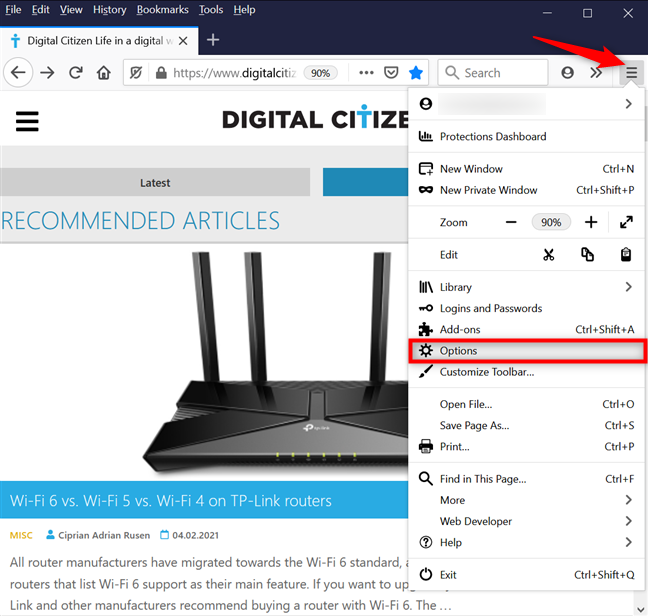Choose New Private Window
The image size is (648, 616).
point(526,190)
